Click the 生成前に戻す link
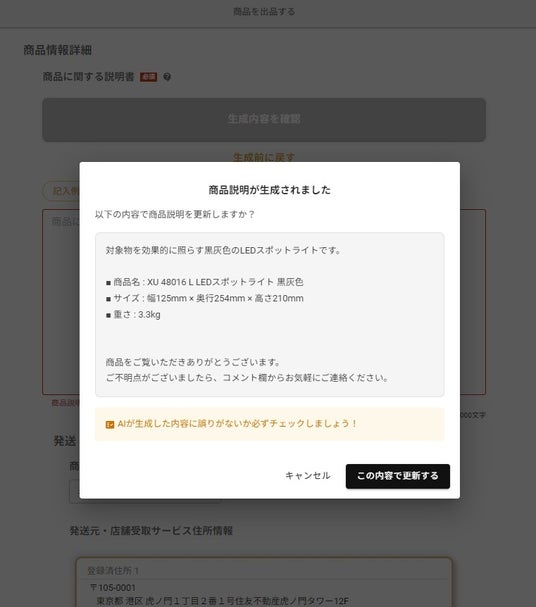 pyautogui.click(x=264, y=157)
